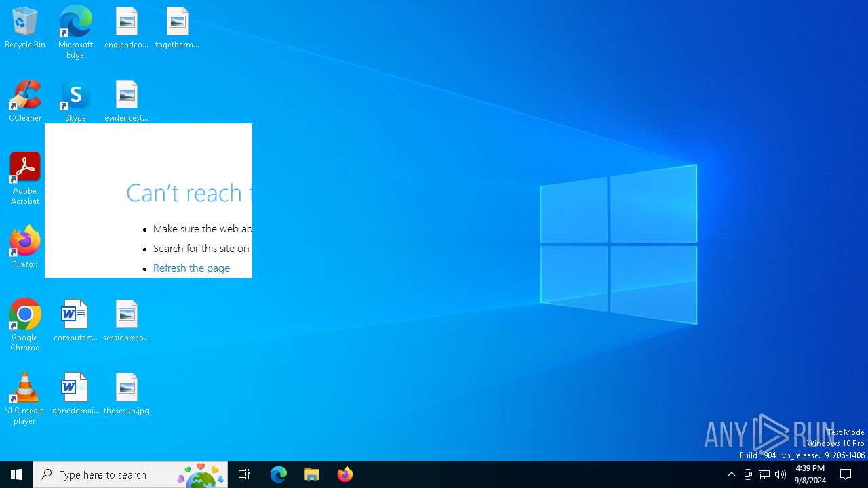Image resolution: width=868 pixels, height=488 pixels.
Task: Open the Windows Start menu
Action: 16,474
